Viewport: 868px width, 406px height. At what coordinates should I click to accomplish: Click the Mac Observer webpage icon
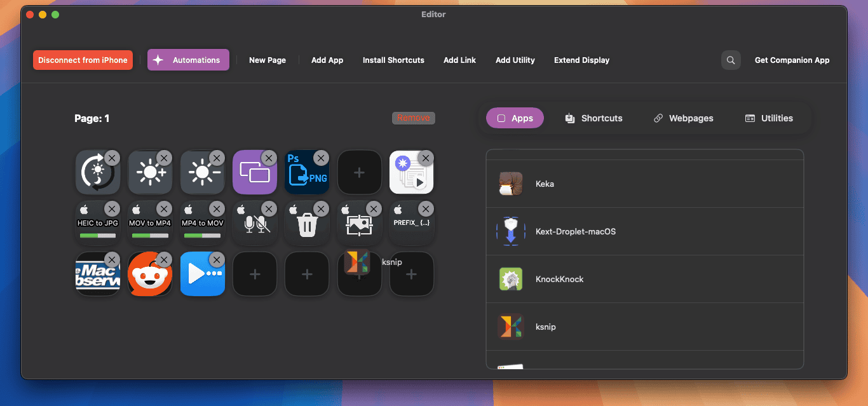[x=97, y=274]
